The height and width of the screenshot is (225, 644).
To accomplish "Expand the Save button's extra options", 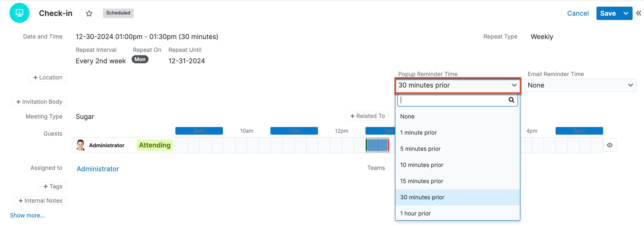I will tap(626, 13).
